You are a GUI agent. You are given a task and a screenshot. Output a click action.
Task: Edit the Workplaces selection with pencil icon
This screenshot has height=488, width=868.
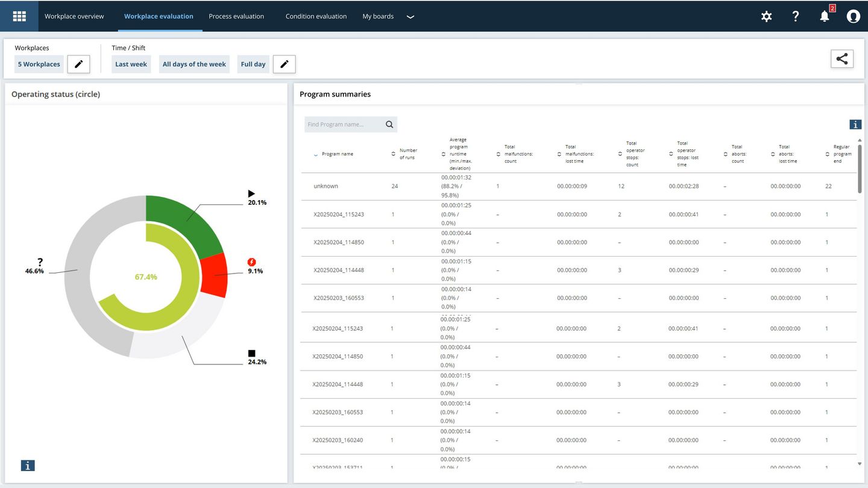pyautogui.click(x=78, y=64)
